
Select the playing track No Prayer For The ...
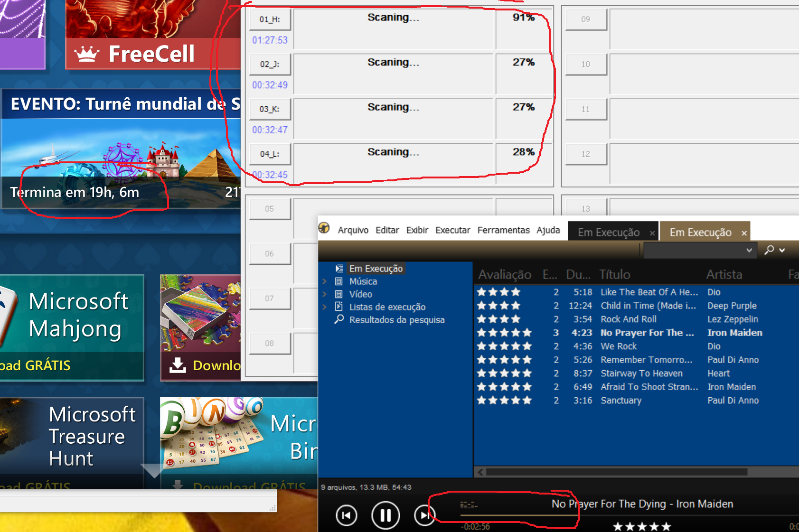pos(647,333)
